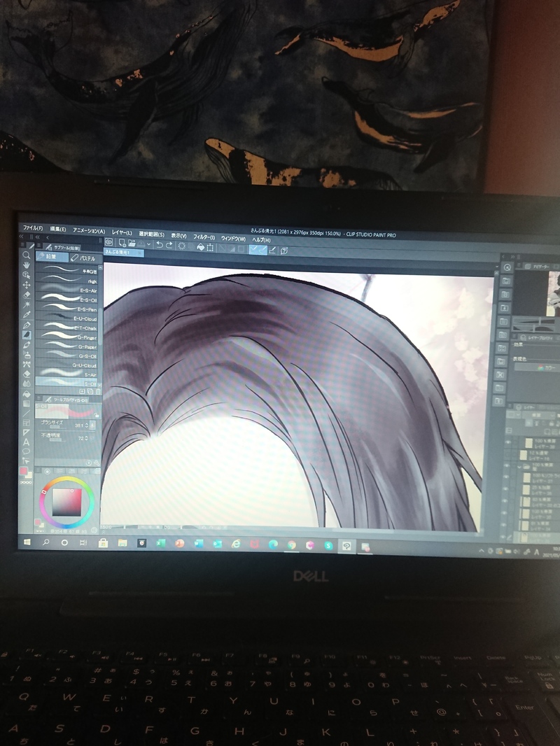Select the Pen tool
Screen dimensions: 560x746
tap(27, 325)
